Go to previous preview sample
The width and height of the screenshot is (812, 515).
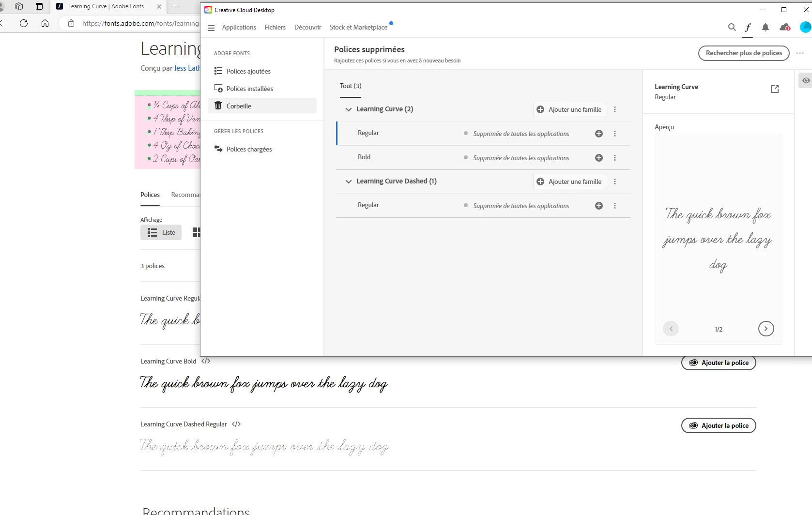click(671, 329)
